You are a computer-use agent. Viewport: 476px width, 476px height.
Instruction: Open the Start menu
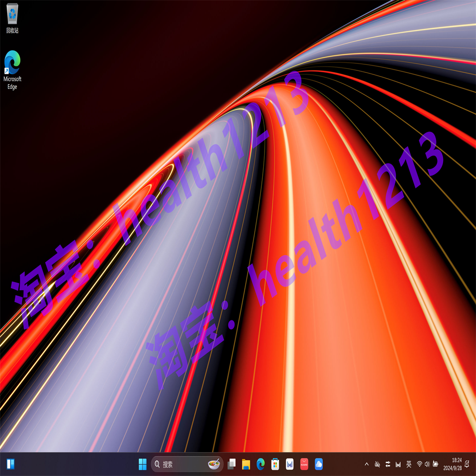coord(143,463)
